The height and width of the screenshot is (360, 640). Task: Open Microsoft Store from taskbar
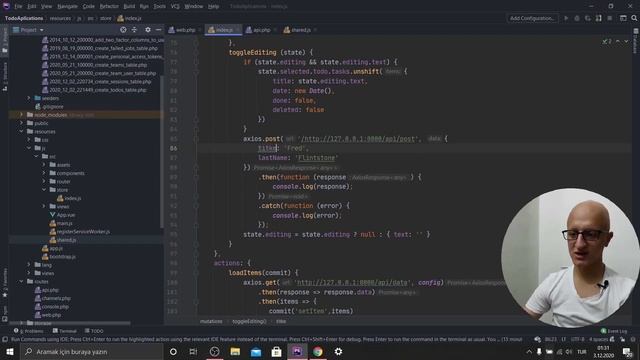coord(276,351)
